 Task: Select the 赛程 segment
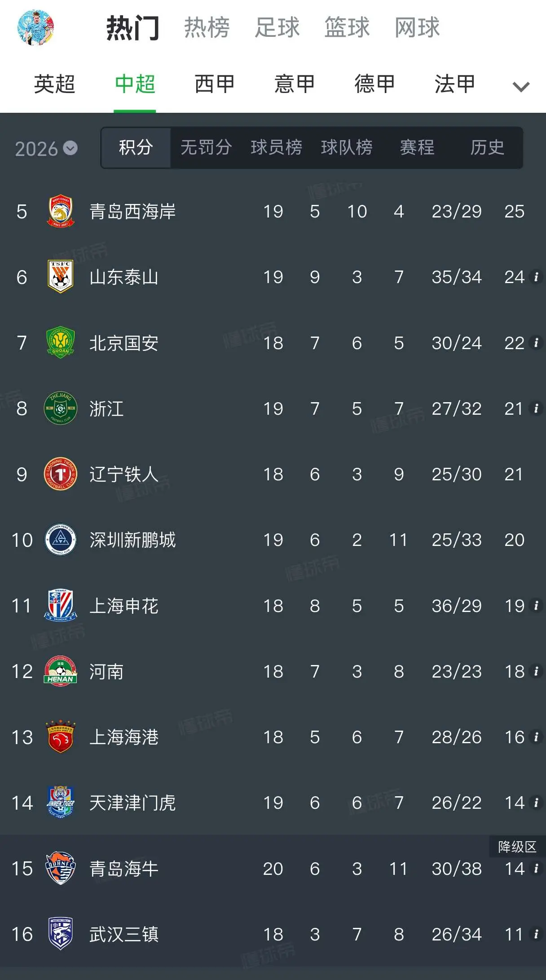point(417,147)
